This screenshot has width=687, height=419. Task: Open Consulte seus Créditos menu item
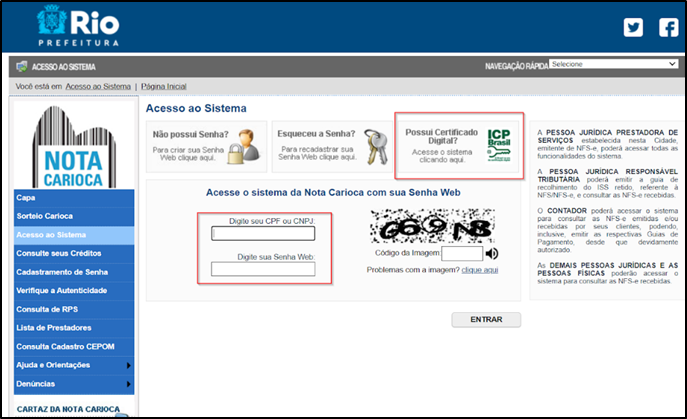74,254
